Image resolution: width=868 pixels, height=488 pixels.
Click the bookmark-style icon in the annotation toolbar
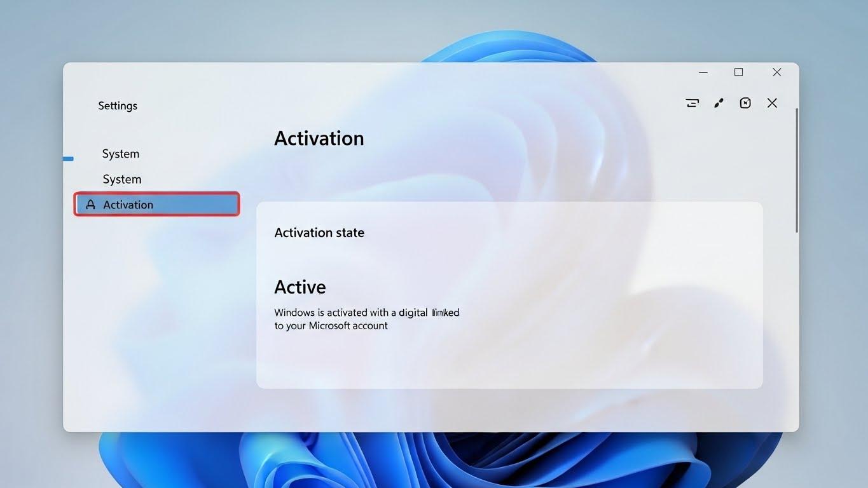tap(745, 102)
